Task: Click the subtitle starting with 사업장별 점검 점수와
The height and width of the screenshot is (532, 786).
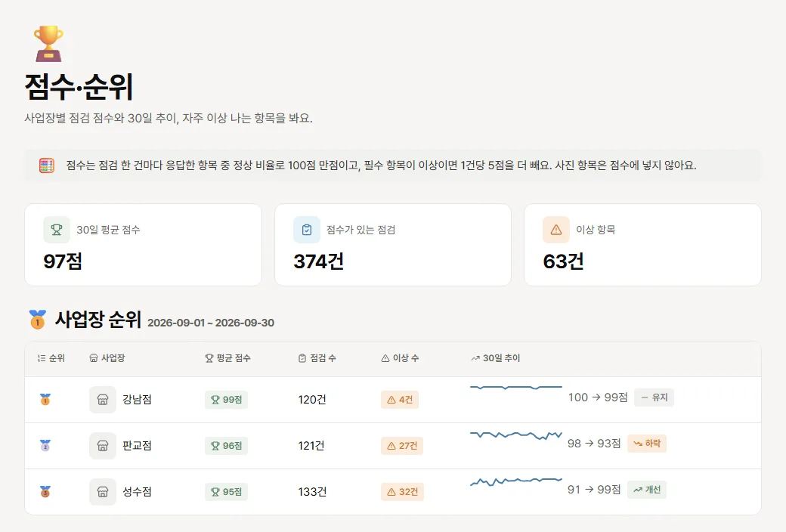Action: (x=169, y=119)
